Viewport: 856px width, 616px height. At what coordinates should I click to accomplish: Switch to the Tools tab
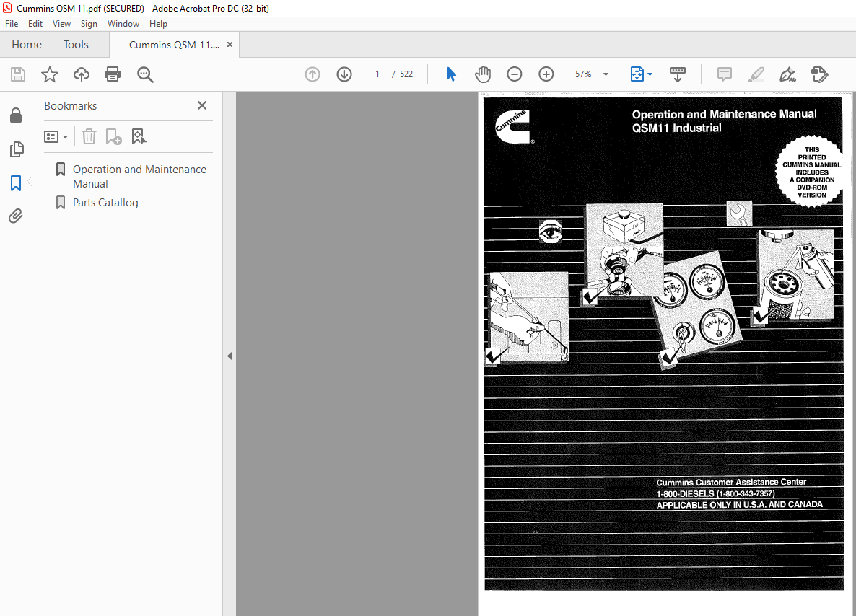tap(76, 45)
